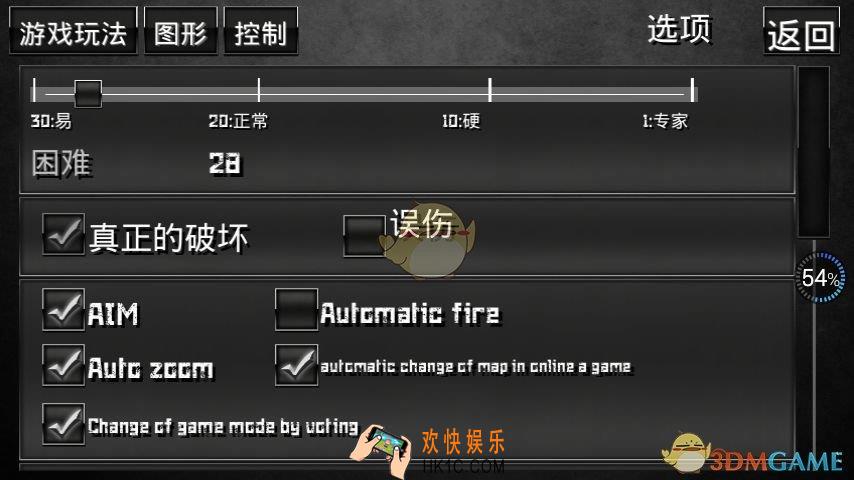Click the 3DMGAME bird mascot logo

pos(686,453)
